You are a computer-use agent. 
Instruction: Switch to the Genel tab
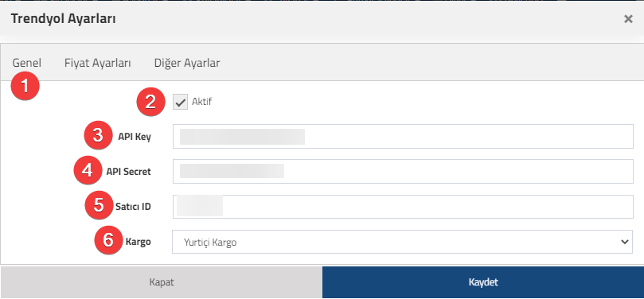pyautogui.click(x=27, y=63)
